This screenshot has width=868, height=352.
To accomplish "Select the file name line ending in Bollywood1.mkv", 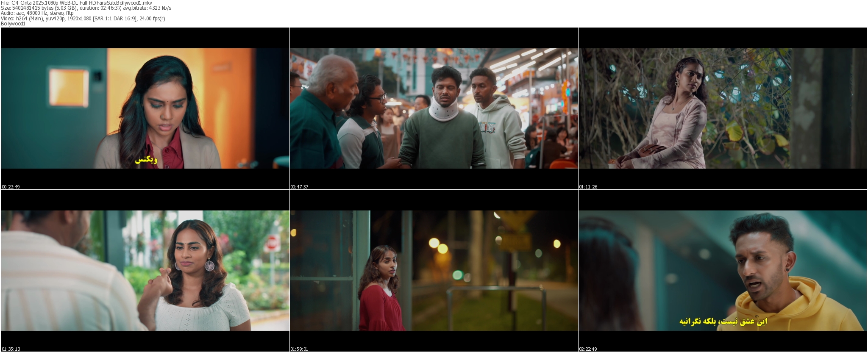I will click(x=76, y=3).
